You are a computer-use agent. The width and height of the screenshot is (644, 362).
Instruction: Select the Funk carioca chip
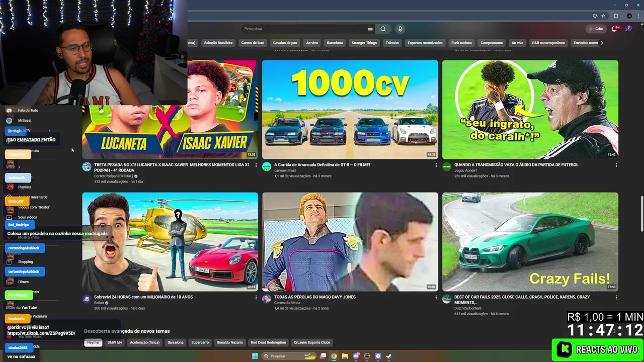point(461,43)
